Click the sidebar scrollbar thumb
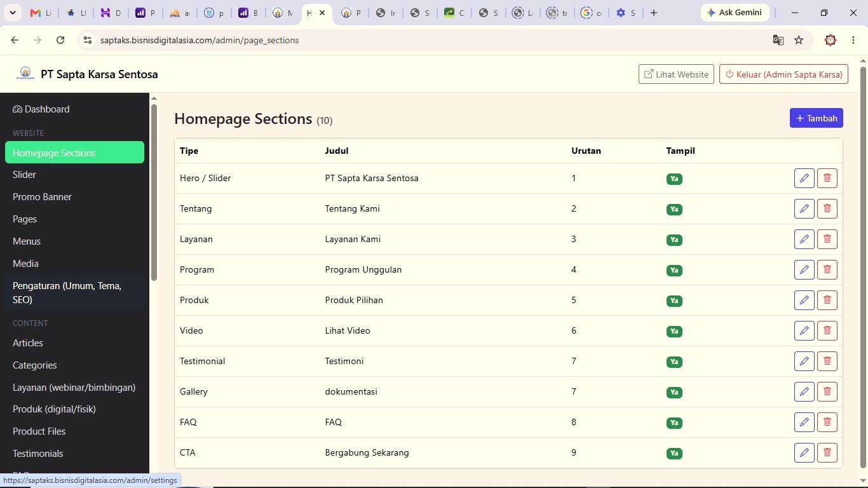The image size is (868, 488). pos(154,192)
